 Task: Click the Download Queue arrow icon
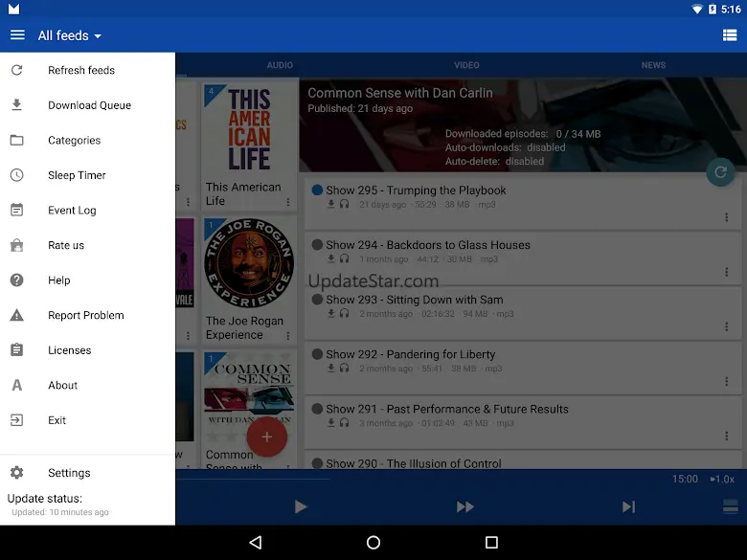[16, 104]
